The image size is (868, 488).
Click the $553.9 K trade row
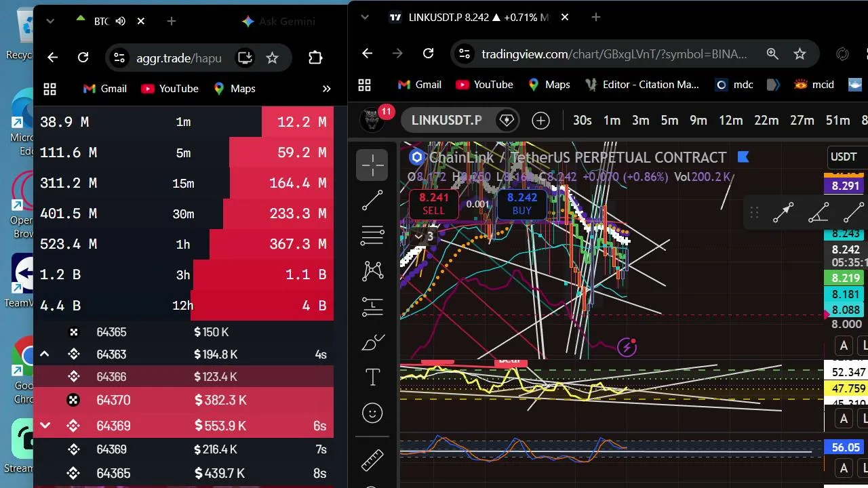point(183,426)
